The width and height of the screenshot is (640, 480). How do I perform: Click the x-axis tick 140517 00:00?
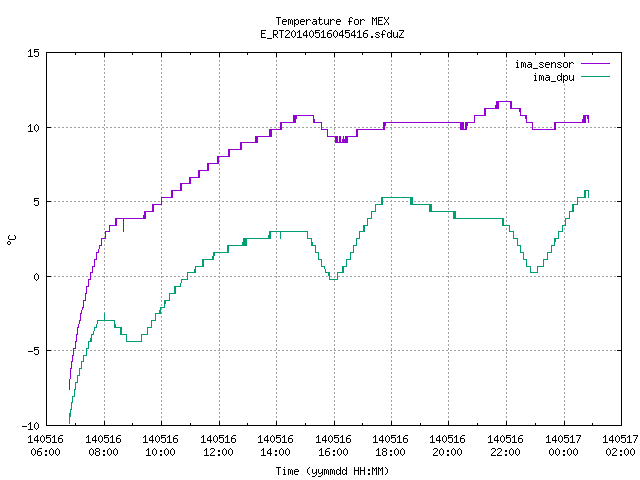[x=564, y=446]
